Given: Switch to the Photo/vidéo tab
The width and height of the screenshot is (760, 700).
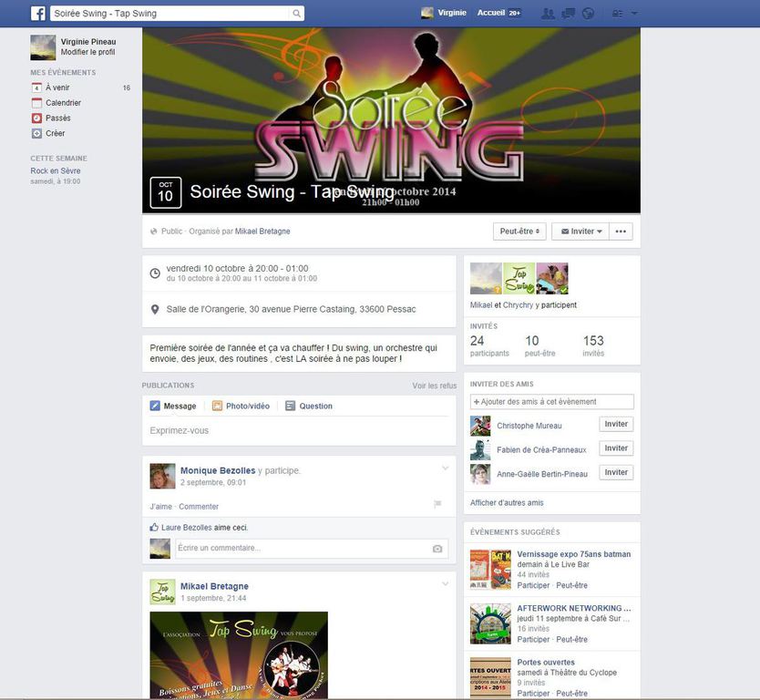Looking at the screenshot, I should [241, 407].
